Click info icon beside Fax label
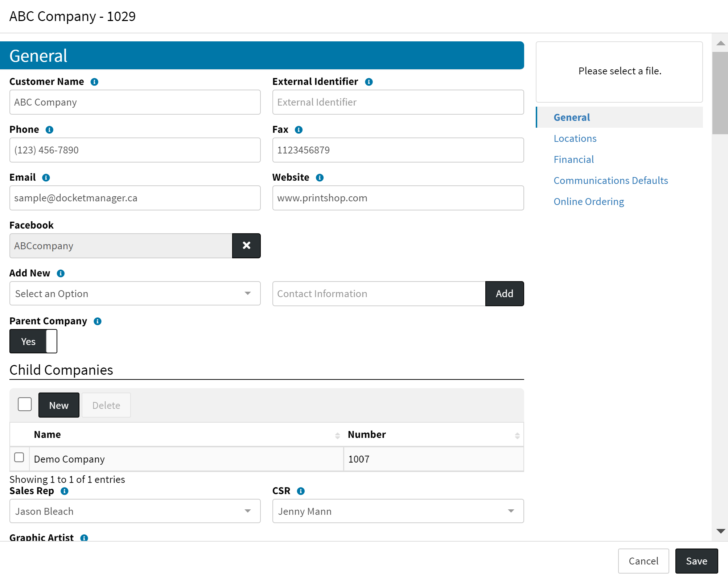728x579 pixels. (x=299, y=130)
